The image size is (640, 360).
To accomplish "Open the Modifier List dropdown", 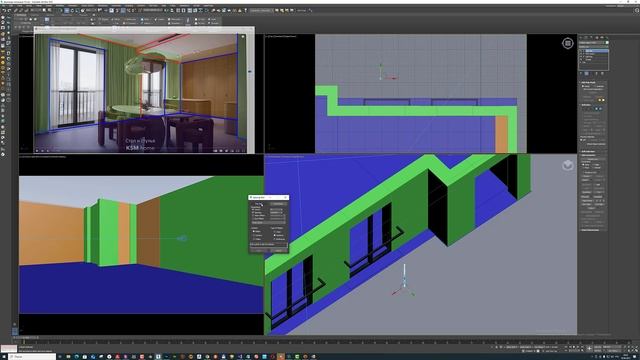I will (594, 46).
